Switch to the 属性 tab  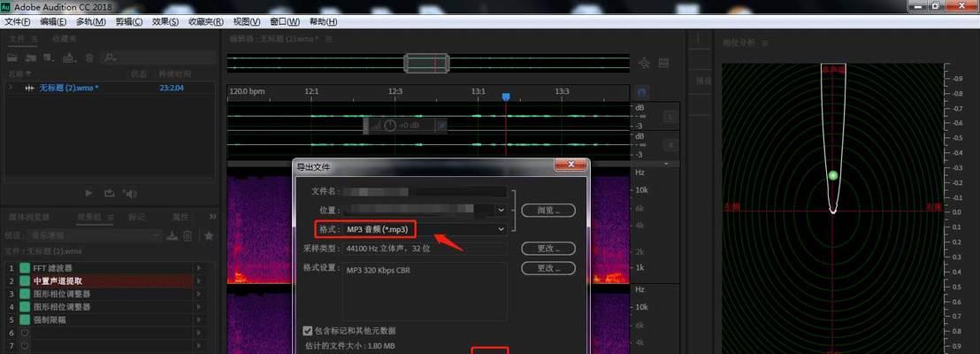pyautogui.click(x=180, y=217)
